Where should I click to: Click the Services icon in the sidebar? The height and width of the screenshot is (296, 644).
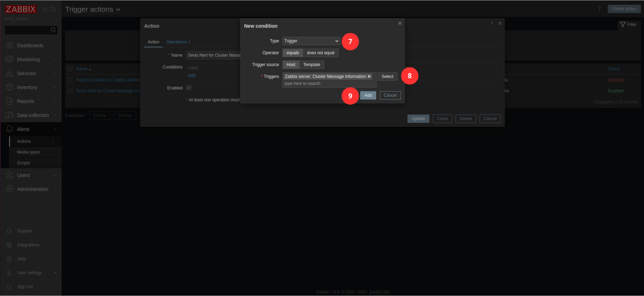[9, 73]
